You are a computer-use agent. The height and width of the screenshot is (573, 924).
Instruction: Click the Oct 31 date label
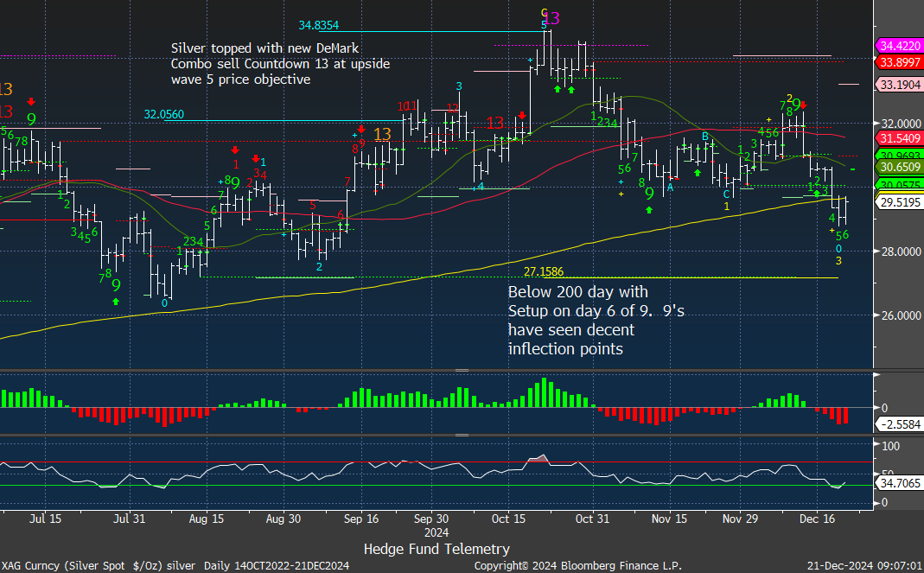pyautogui.click(x=592, y=519)
